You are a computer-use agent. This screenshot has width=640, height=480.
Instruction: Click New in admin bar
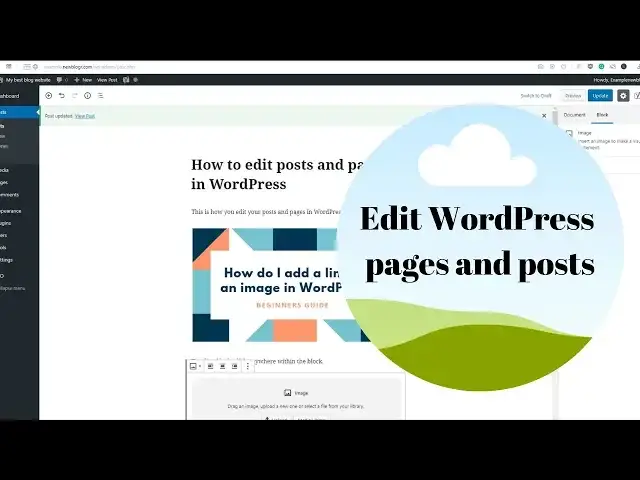(x=83, y=80)
